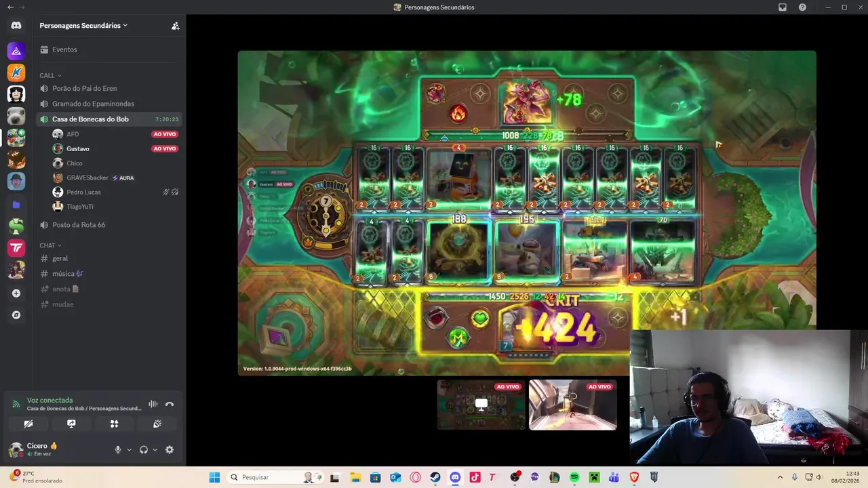Show hidden system tray icons
This screenshot has width=868, height=488.
pos(780,477)
